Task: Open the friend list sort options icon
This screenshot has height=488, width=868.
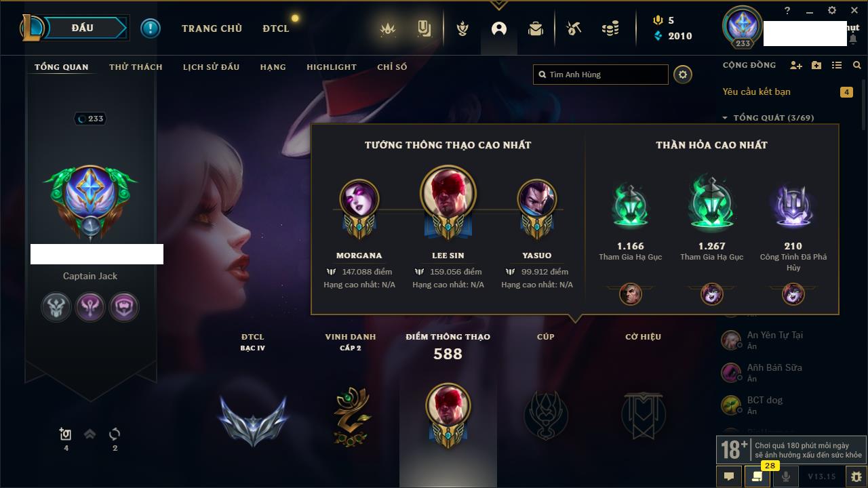Action: coord(837,65)
